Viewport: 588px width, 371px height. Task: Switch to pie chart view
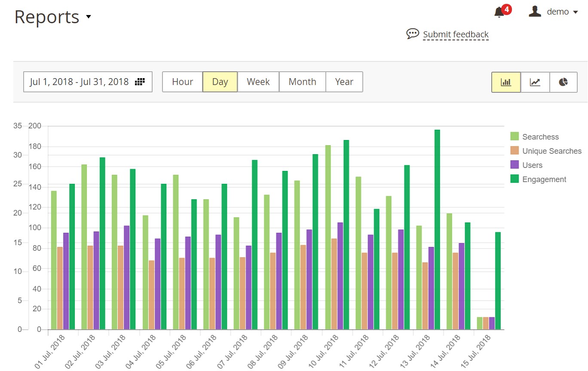pos(563,82)
